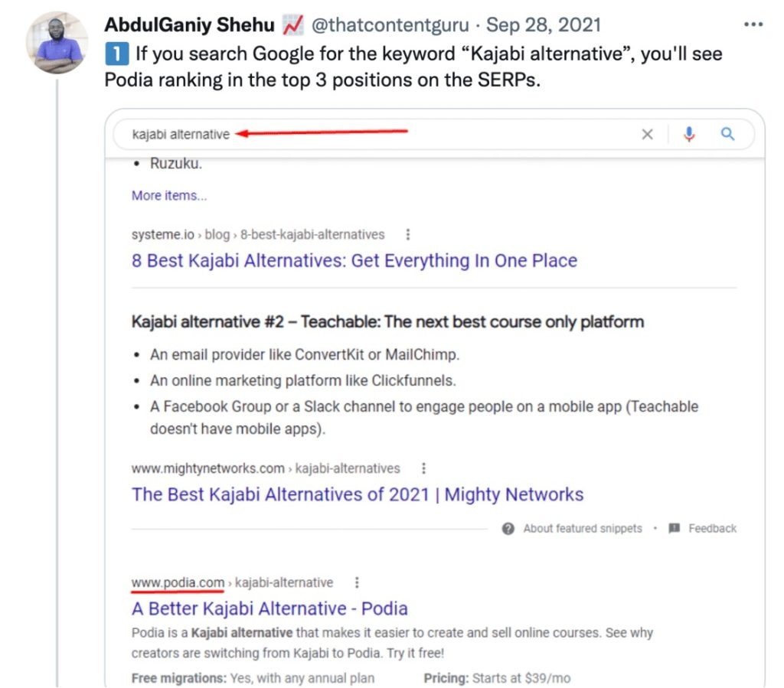Open "8 Best Kajabi Alternatives" result link
The width and height of the screenshot is (784, 688).
pos(354,260)
